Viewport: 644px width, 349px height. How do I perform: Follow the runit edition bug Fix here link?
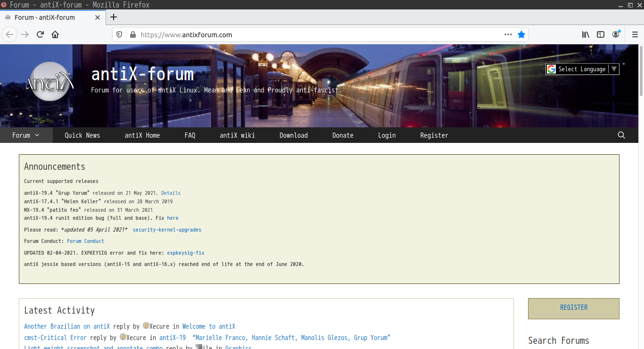point(173,218)
